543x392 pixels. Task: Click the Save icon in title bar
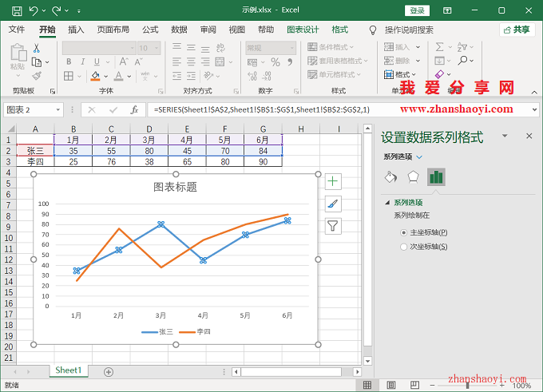(17, 10)
